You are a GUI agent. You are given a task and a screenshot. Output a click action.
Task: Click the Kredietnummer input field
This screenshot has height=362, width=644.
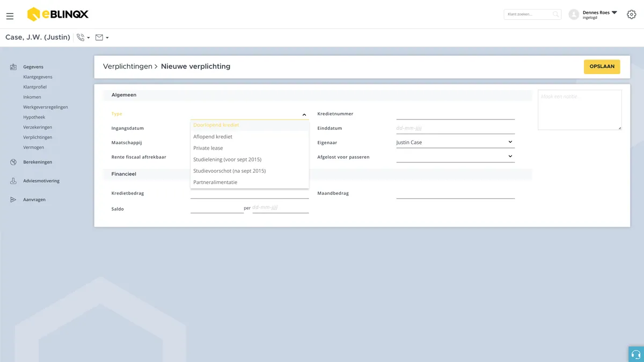click(x=456, y=114)
